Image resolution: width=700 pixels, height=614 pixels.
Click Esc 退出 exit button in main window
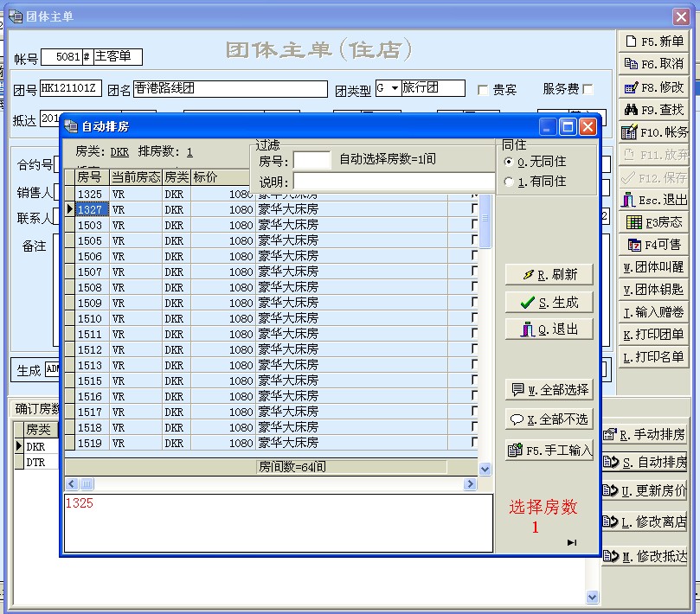653,200
